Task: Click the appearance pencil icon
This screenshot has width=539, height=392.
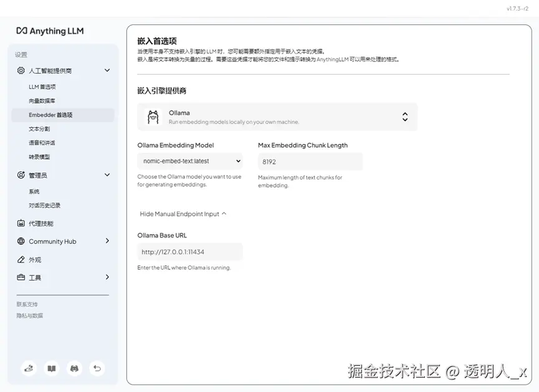Action: click(x=21, y=260)
